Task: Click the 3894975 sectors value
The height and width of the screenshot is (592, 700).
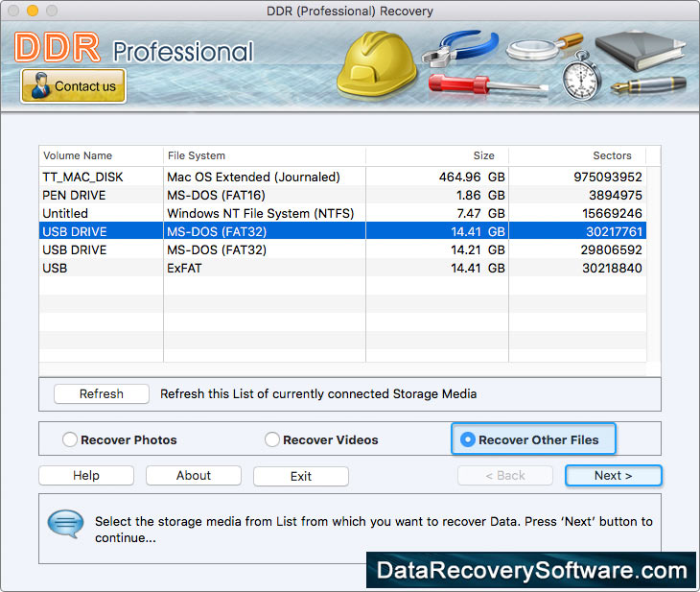Action: pos(616,195)
